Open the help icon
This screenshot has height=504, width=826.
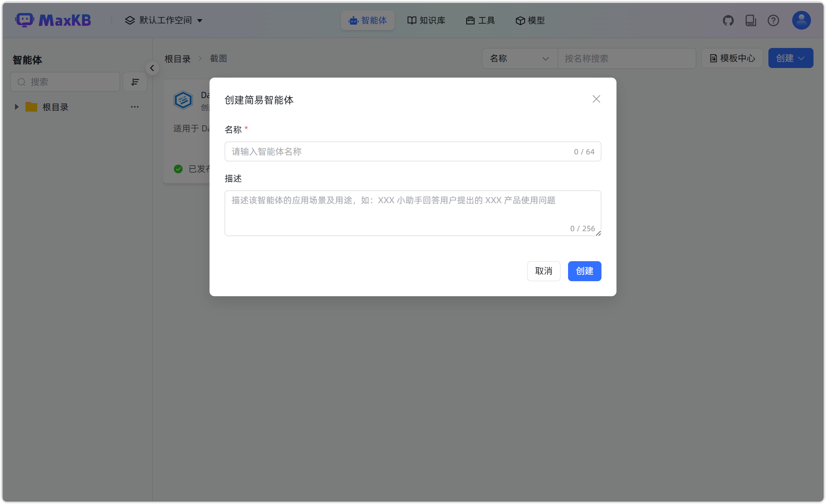[773, 20]
